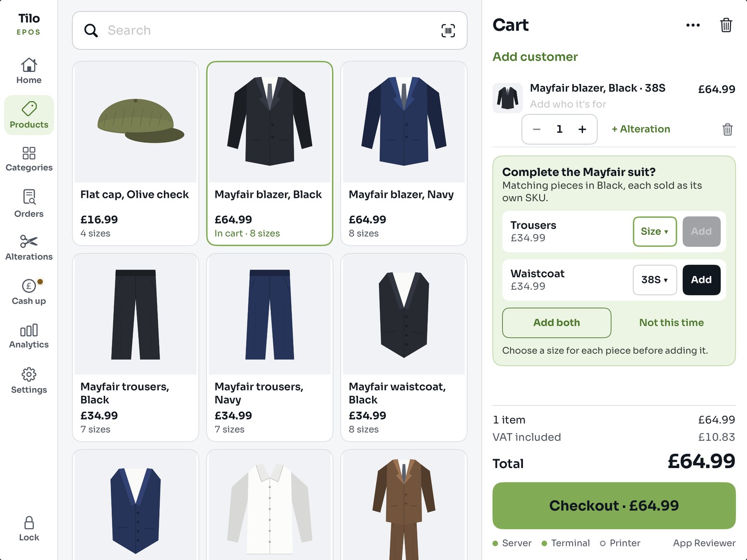Remove Mayfair blazer line with trash icon
747x560 pixels.
(x=727, y=129)
